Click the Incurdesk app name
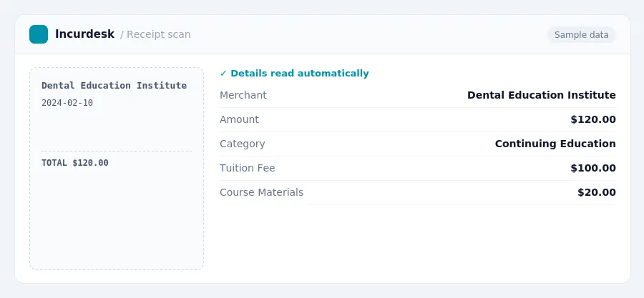The height and width of the screenshot is (298, 644). coord(84,34)
